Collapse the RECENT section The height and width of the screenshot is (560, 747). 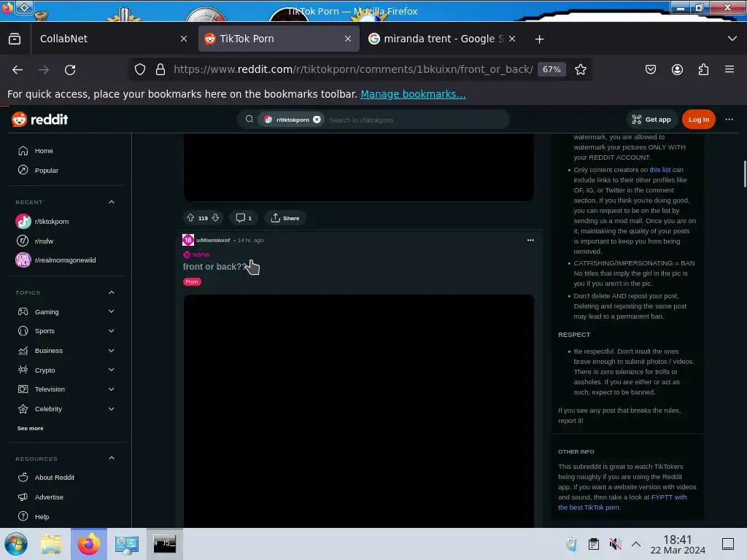(112, 203)
